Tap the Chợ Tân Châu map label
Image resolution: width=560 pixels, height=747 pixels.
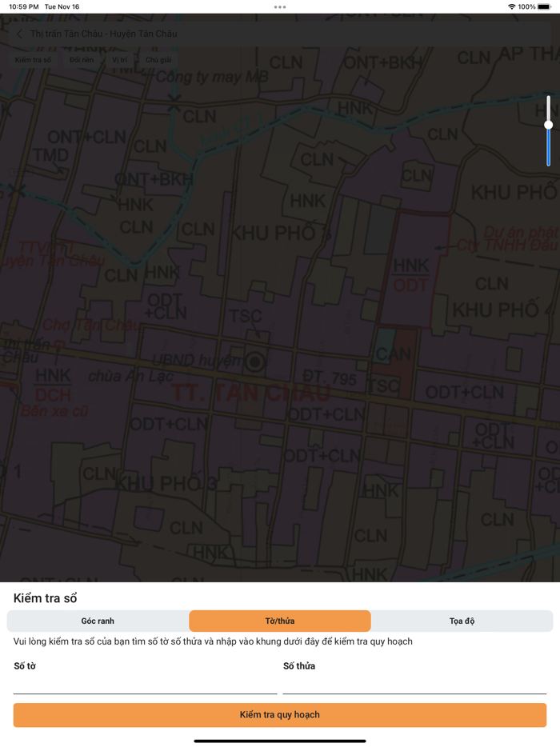pos(92,325)
